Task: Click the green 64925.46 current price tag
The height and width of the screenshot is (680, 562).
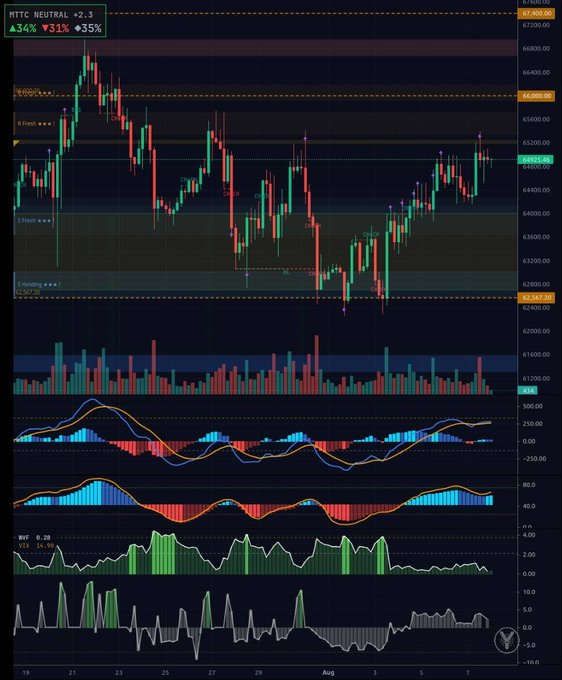Action: 536,160
